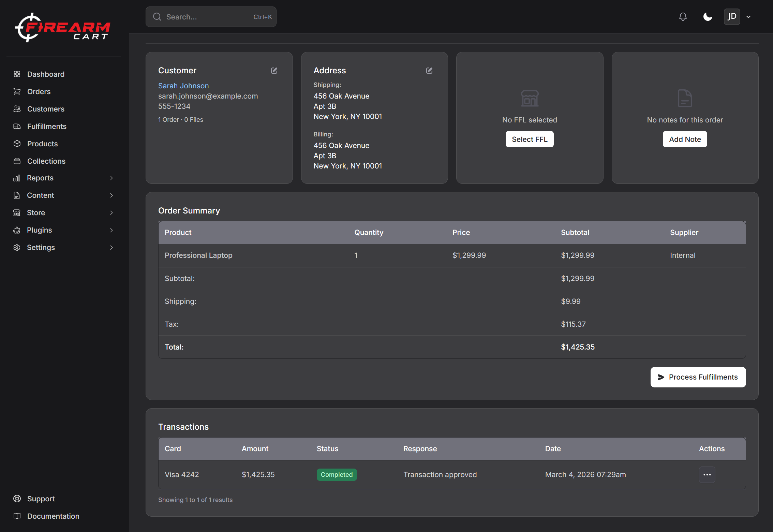The height and width of the screenshot is (532, 773).
Task: Click the Support lifebuoy icon
Action: click(17, 499)
